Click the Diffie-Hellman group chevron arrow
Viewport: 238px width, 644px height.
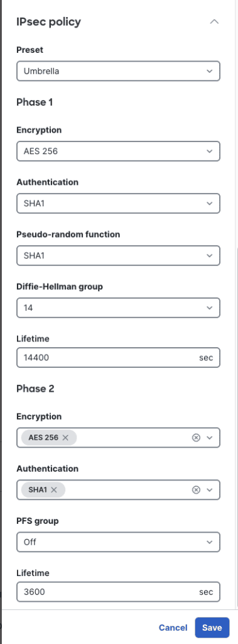pos(210,308)
